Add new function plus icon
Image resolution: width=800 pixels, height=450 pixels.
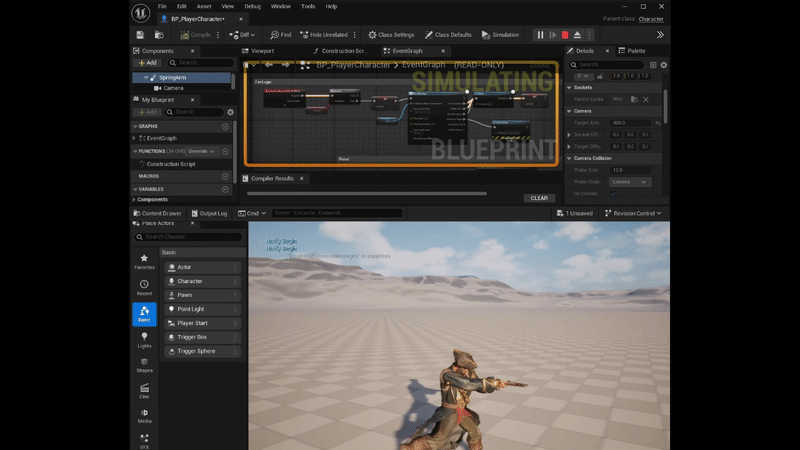pos(225,151)
